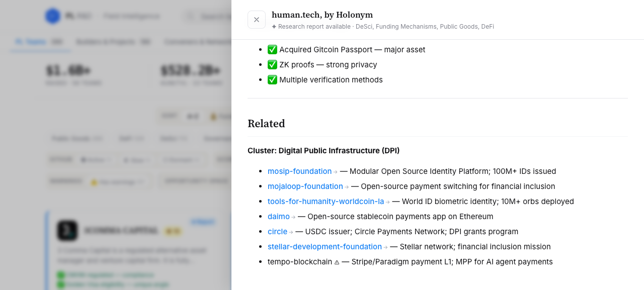Click 'Acquired Gitcoin Passport — major asset' text
This screenshot has height=290, width=644.
(352, 50)
